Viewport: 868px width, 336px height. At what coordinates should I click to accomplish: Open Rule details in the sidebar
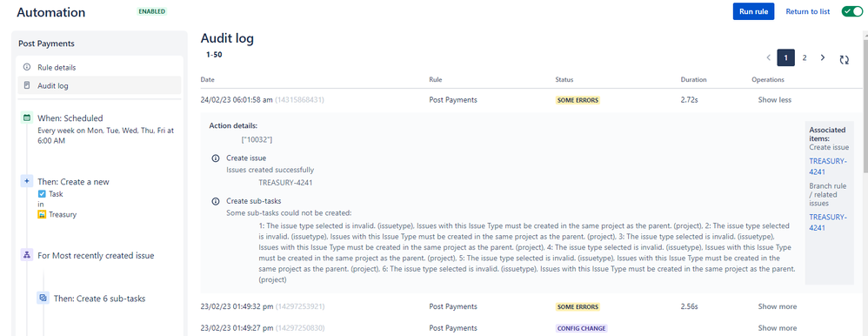99,67
